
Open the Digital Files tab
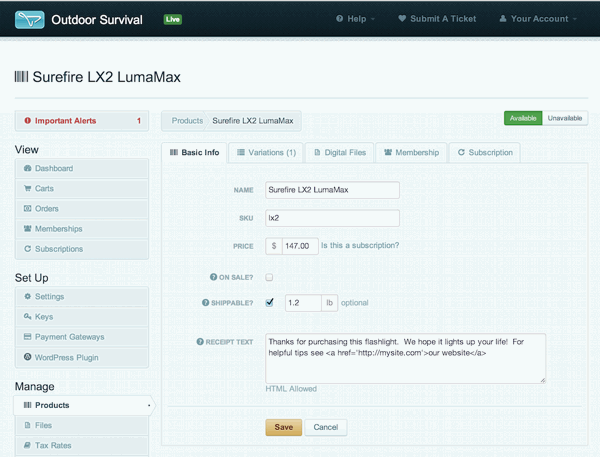click(340, 152)
